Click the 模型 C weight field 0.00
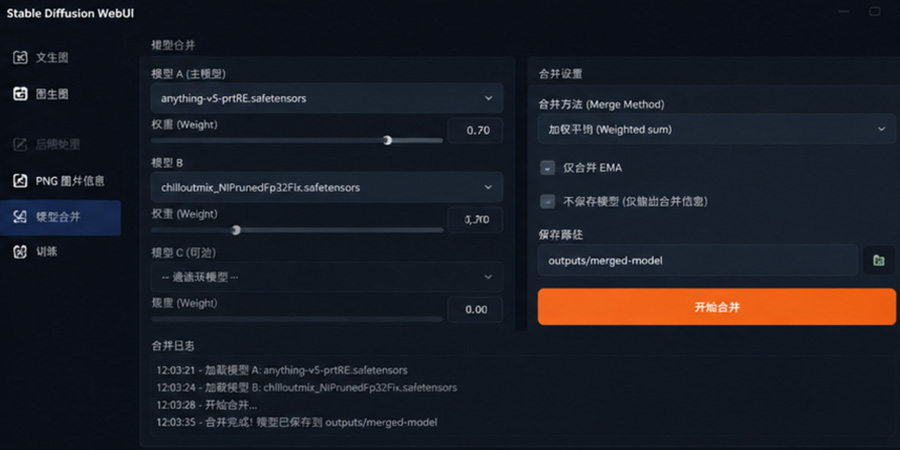 point(476,309)
